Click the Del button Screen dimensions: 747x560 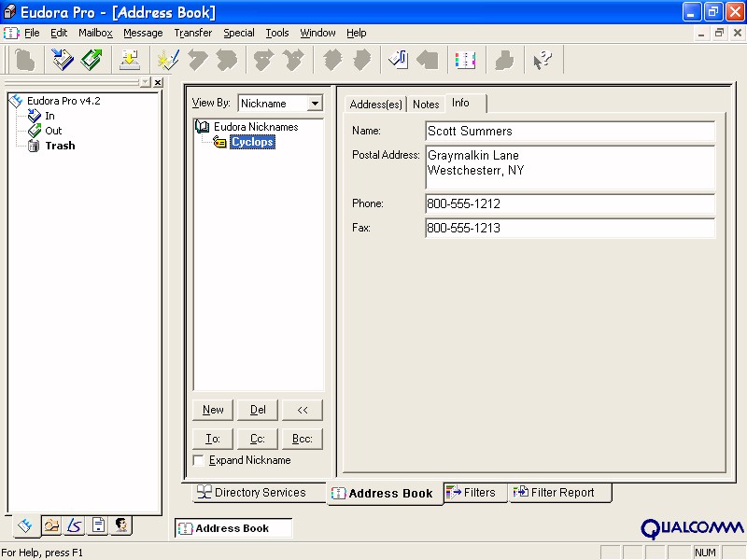(258, 410)
